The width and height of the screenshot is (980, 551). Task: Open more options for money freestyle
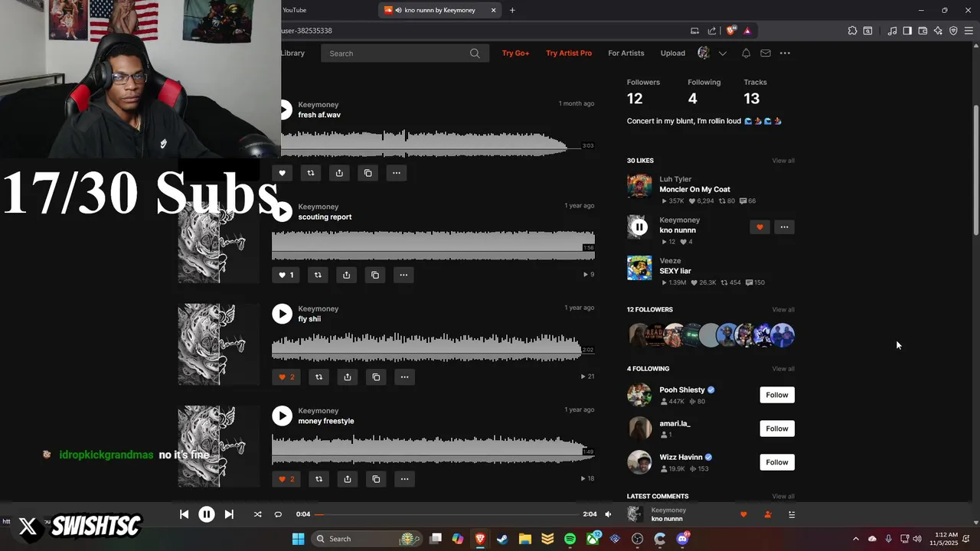point(404,479)
